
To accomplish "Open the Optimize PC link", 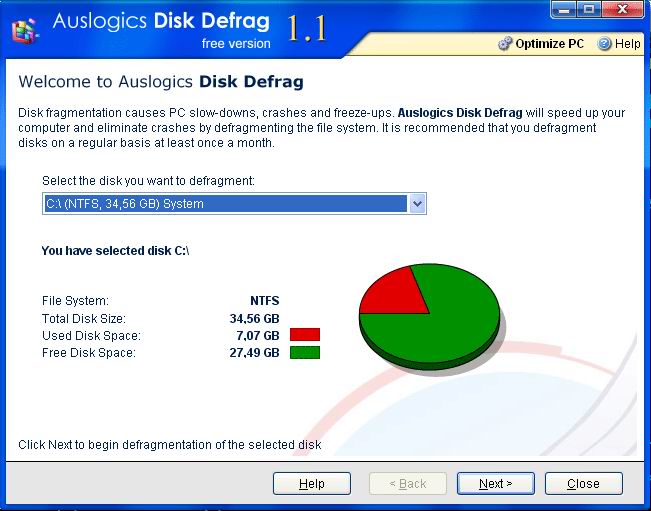I will [x=549, y=44].
